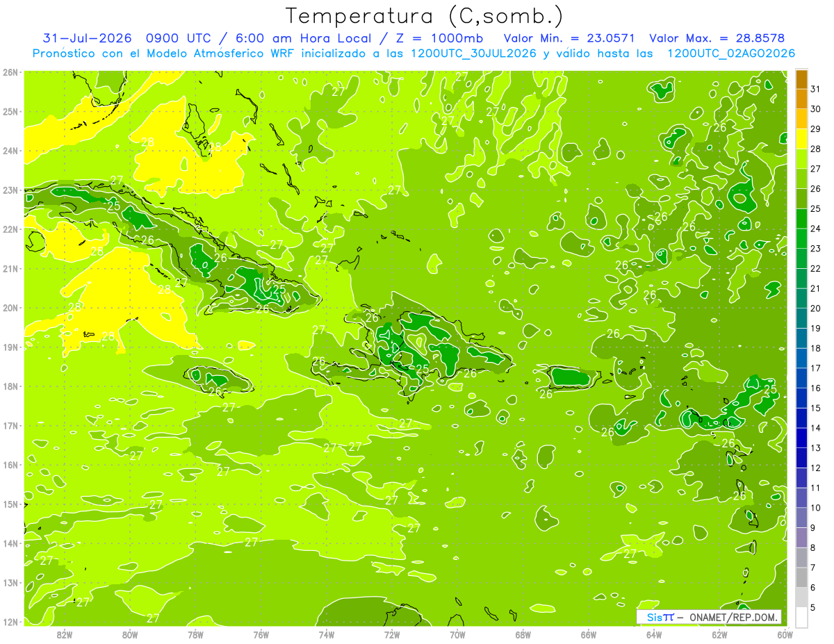Click the title 'Temperatura (C,somb.)'
The image size is (834, 644).
(424, 16)
